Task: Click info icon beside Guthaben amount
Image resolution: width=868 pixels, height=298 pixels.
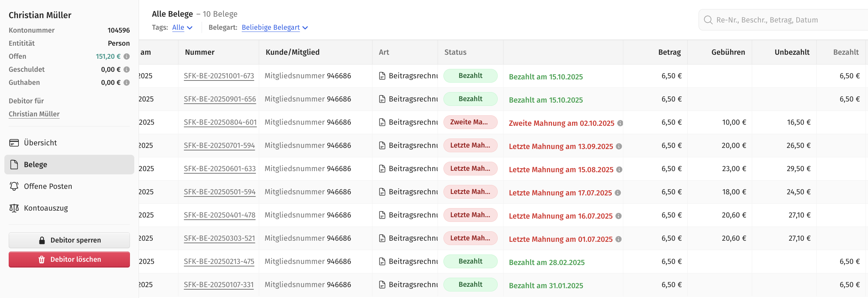Action: pyautogui.click(x=127, y=83)
